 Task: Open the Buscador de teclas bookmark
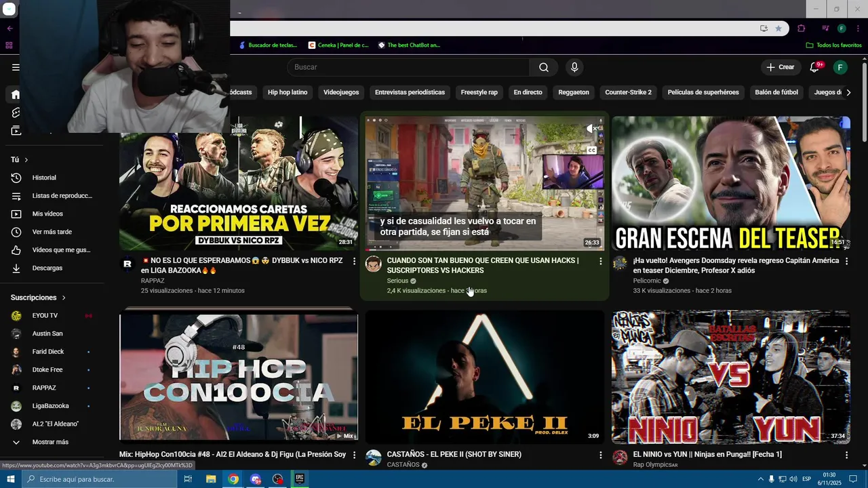(269, 45)
